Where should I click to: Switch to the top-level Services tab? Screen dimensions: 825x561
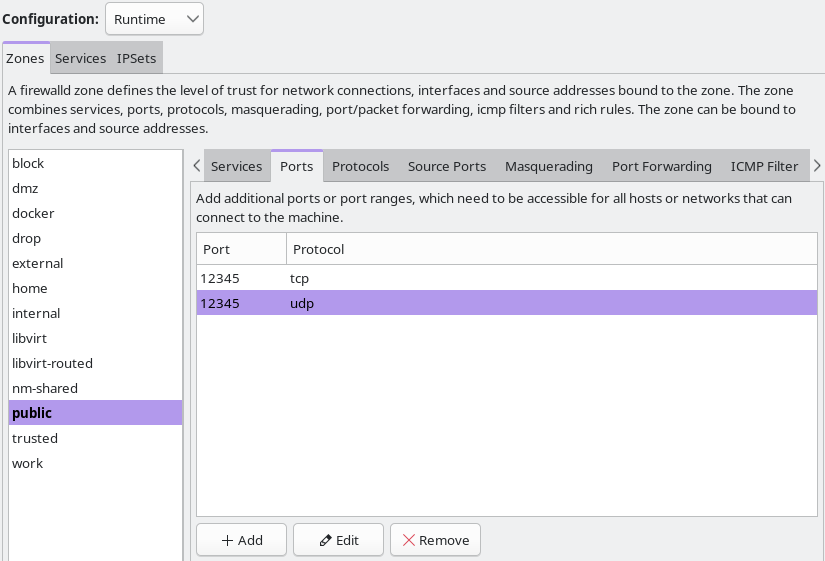(81, 58)
